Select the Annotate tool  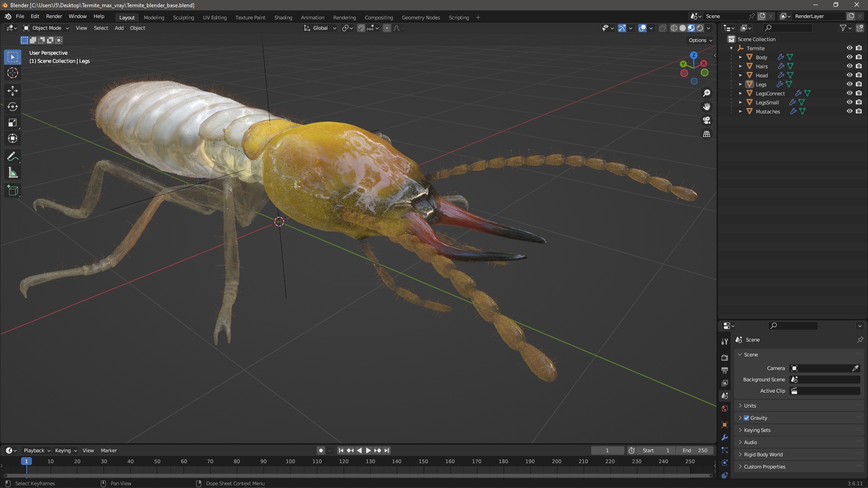point(13,157)
